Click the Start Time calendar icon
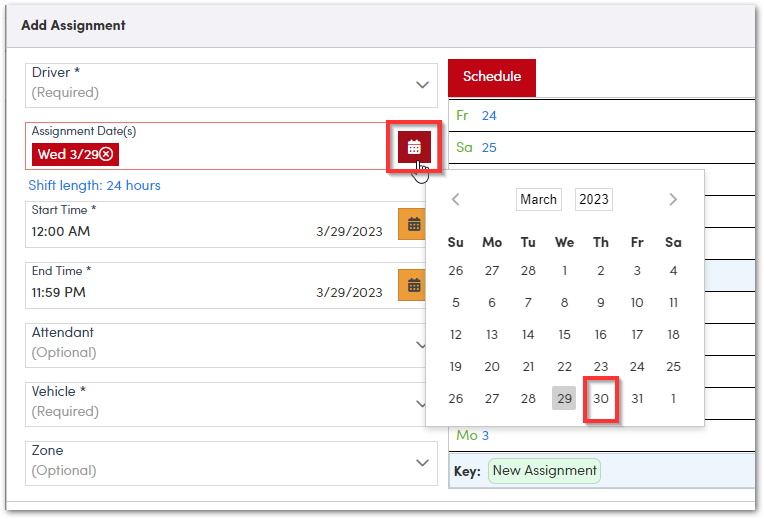Viewport: 764px width, 519px height. pyautogui.click(x=413, y=224)
